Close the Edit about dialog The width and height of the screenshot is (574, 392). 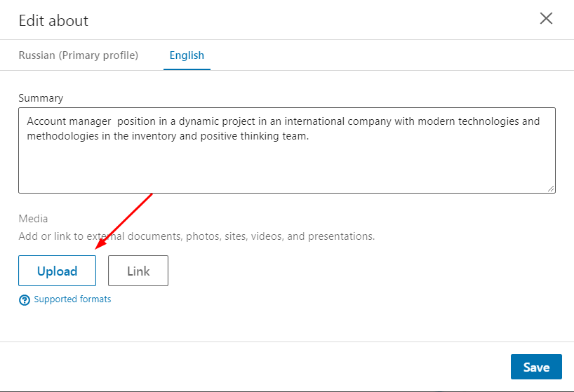tap(546, 18)
